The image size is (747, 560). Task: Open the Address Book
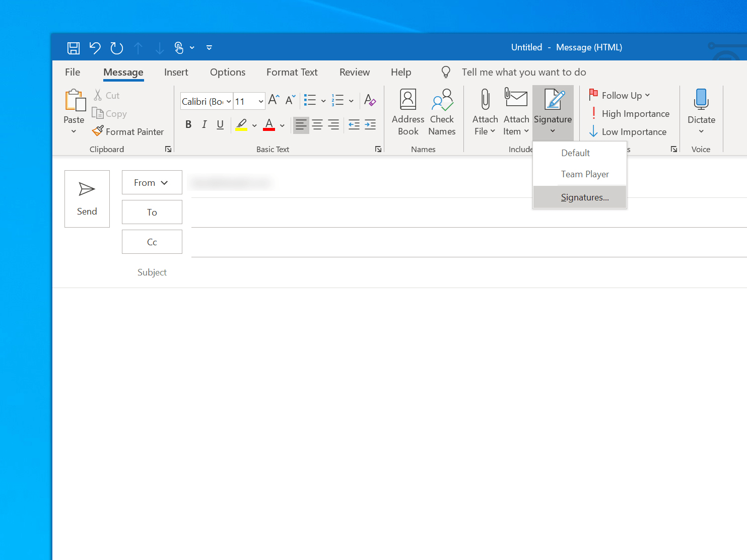pyautogui.click(x=408, y=112)
